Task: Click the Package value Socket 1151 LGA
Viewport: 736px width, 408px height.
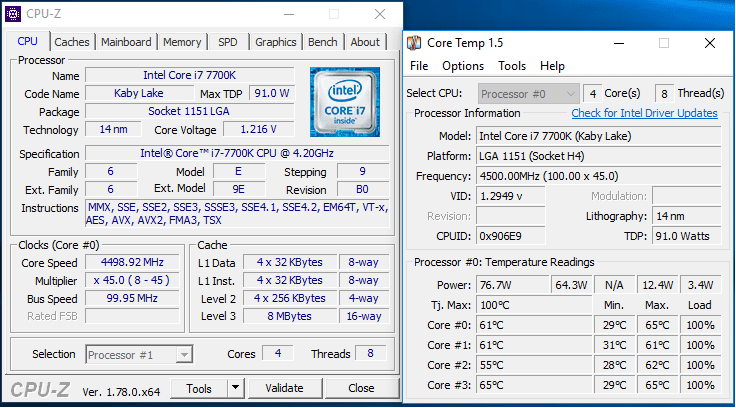Action: point(190,111)
